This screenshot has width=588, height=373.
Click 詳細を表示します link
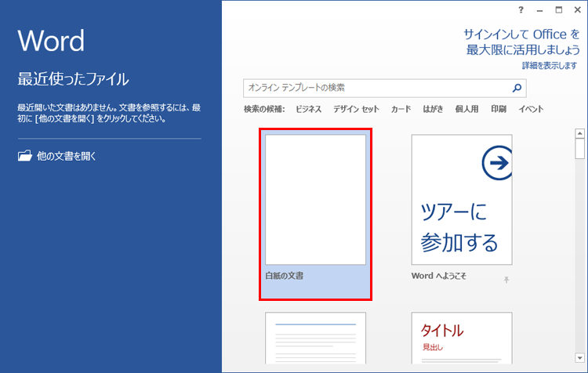pos(550,66)
